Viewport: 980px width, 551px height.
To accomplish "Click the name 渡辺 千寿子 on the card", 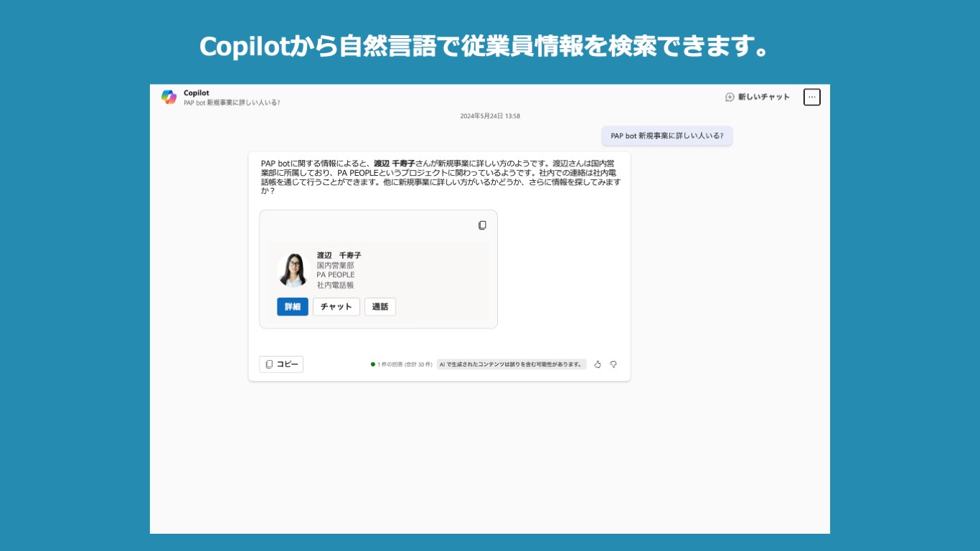I will click(x=339, y=255).
